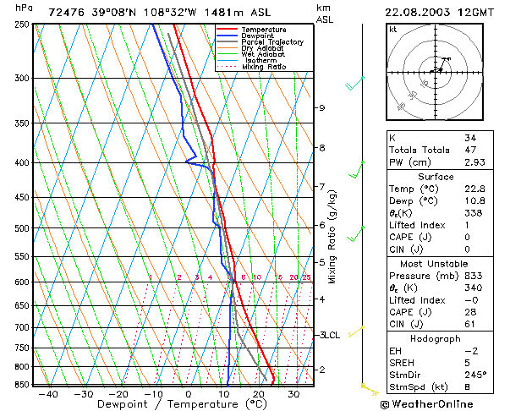Select the Isotherm legend entry
This screenshot has height=411, width=532.
(x=261, y=60)
